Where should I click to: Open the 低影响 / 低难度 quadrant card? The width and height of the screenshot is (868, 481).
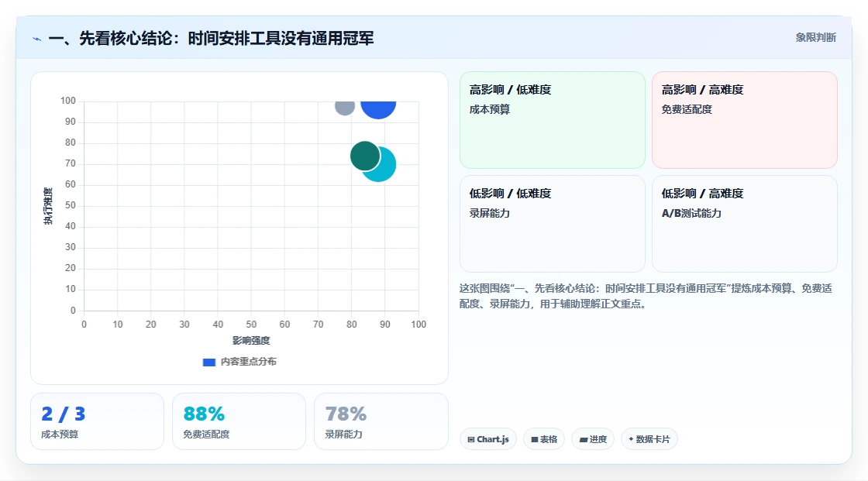[552, 224]
